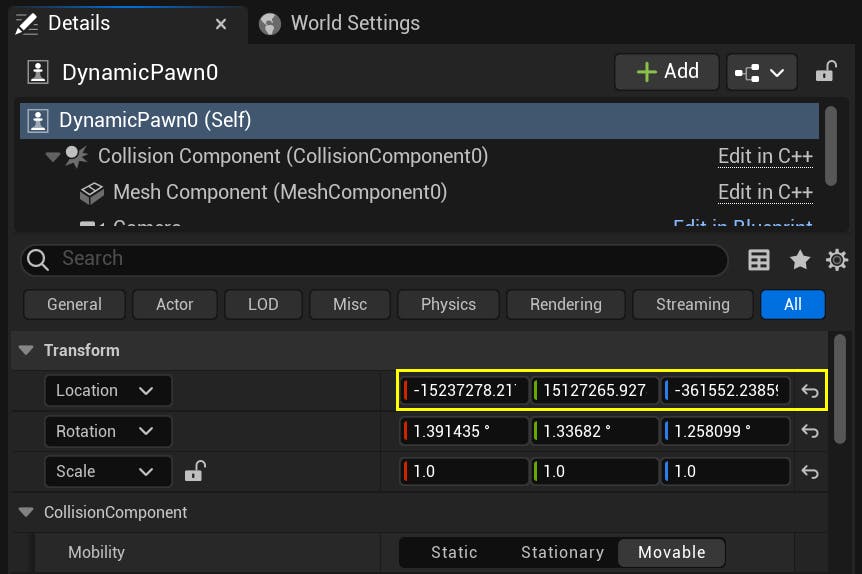This screenshot has height=574, width=862.
Task: Click the properties panel scrollbar
Action: (839, 388)
